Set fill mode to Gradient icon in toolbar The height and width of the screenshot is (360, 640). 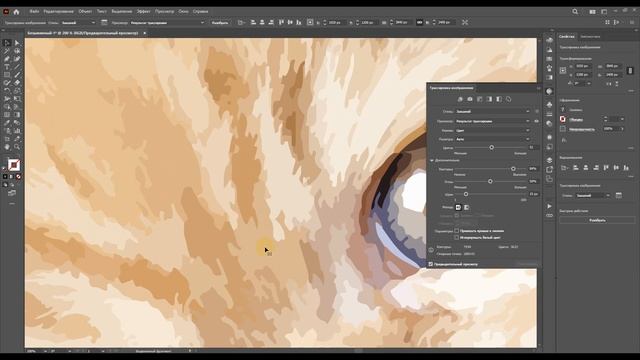coord(12,177)
